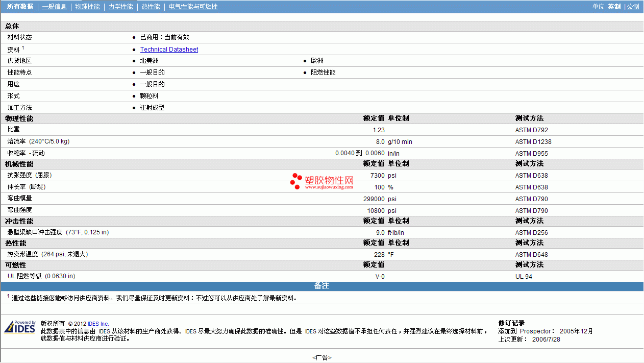Click 北美洲 supply region
The image size is (644, 363).
click(149, 61)
